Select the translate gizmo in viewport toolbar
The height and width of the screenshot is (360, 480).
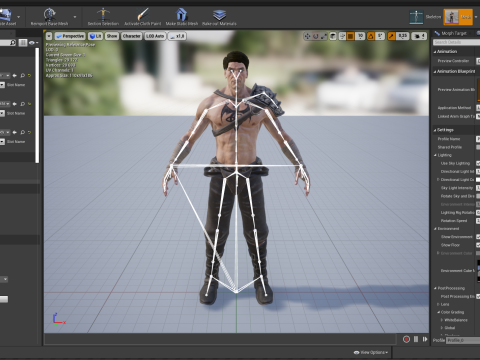click(307, 36)
